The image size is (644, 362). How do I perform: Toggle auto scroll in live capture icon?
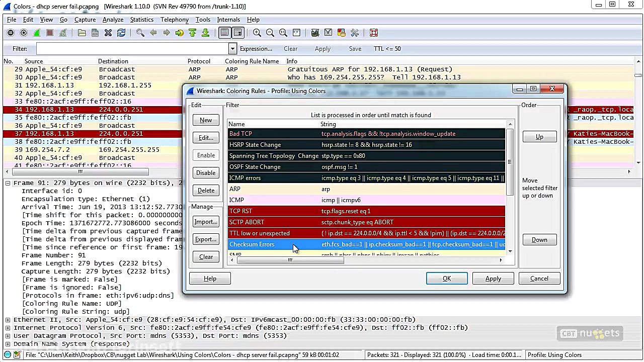237,33
